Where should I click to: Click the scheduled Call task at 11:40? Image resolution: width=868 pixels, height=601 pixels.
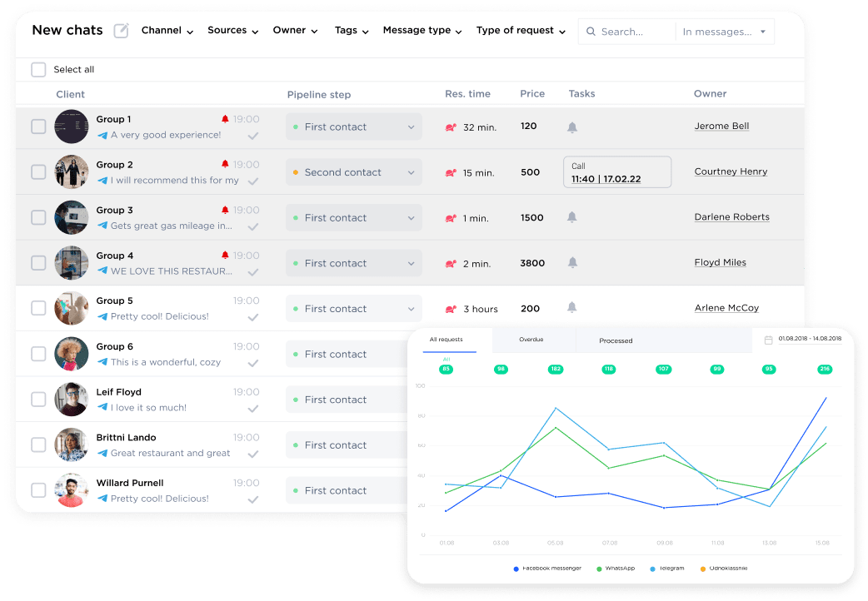click(616, 171)
